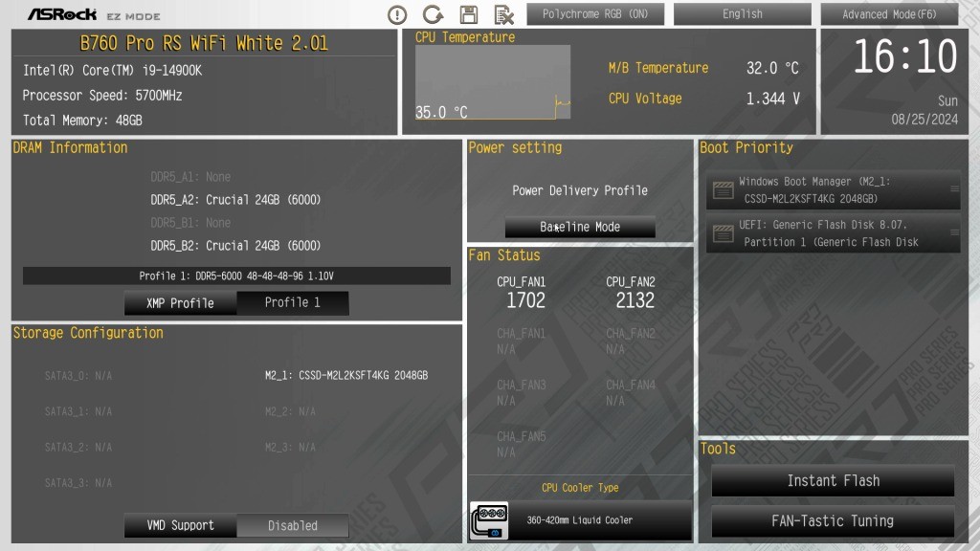
Task: Click DDR5_A1 None slot entry
Action: 190,177
